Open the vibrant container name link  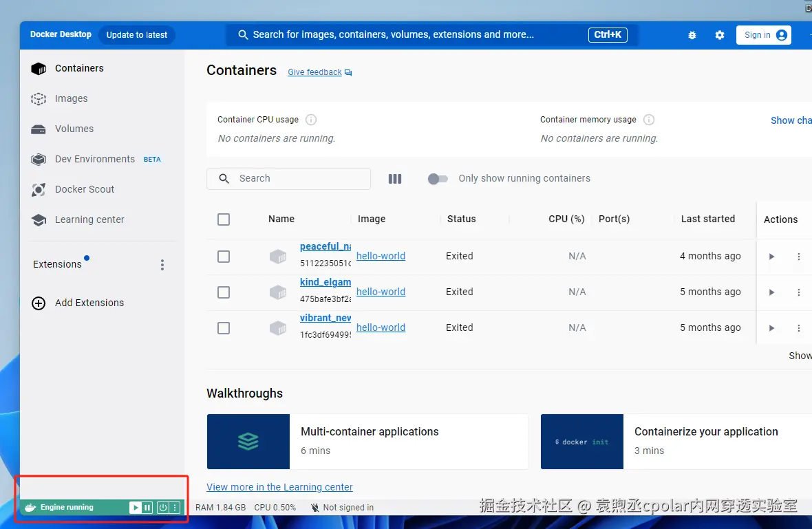point(325,318)
